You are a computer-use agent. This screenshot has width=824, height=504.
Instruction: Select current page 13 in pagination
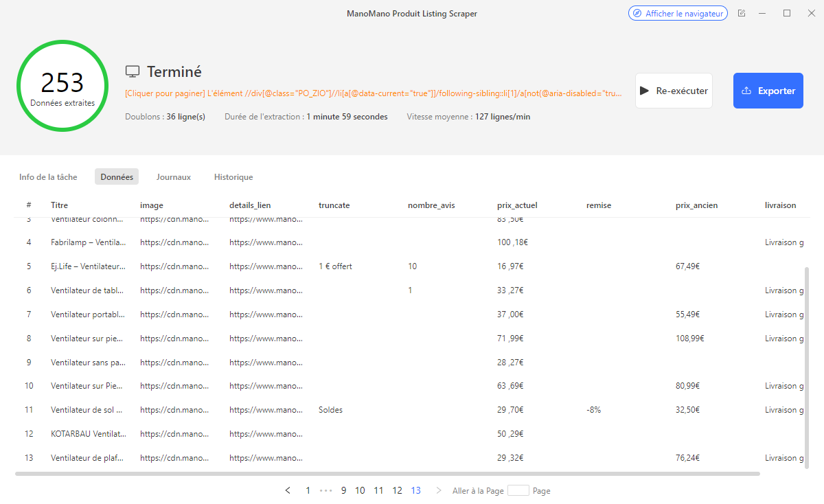tap(416, 490)
